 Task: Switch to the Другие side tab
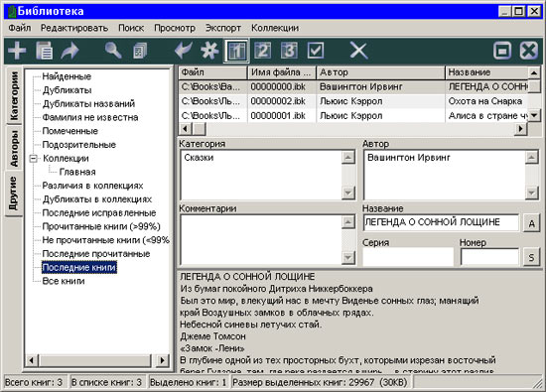pos(14,194)
